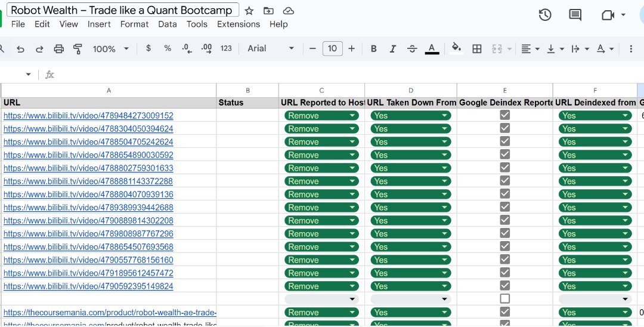Open the zoom 100% dropdown
This screenshot has height=327, width=644.
[111, 49]
